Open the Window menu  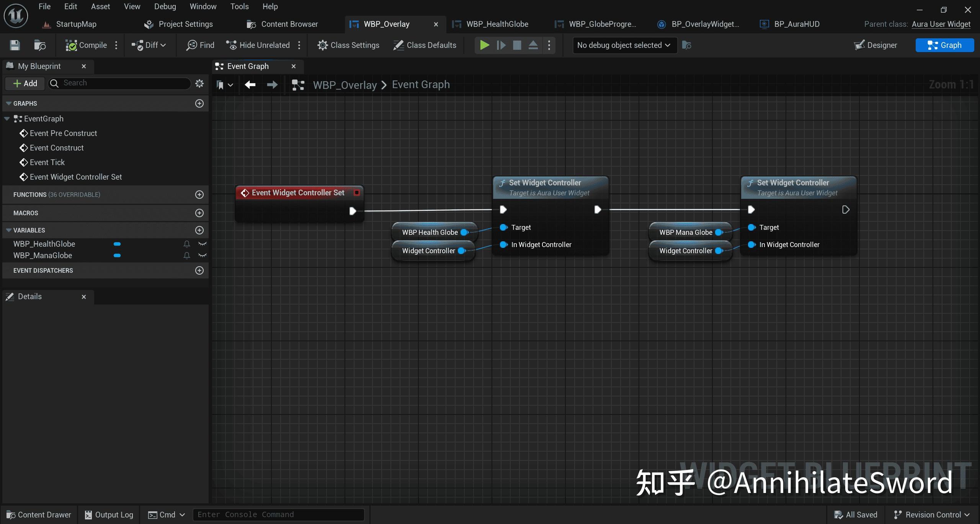(x=203, y=6)
